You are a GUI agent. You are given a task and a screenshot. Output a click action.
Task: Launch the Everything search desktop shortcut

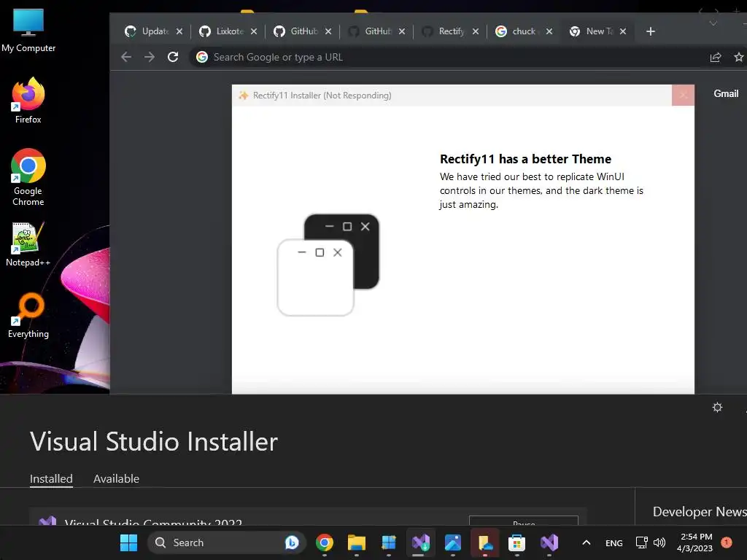28,315
